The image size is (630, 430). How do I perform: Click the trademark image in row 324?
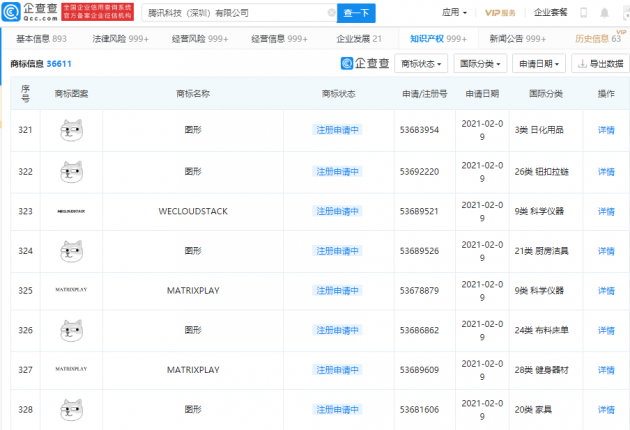pos(71,250)
